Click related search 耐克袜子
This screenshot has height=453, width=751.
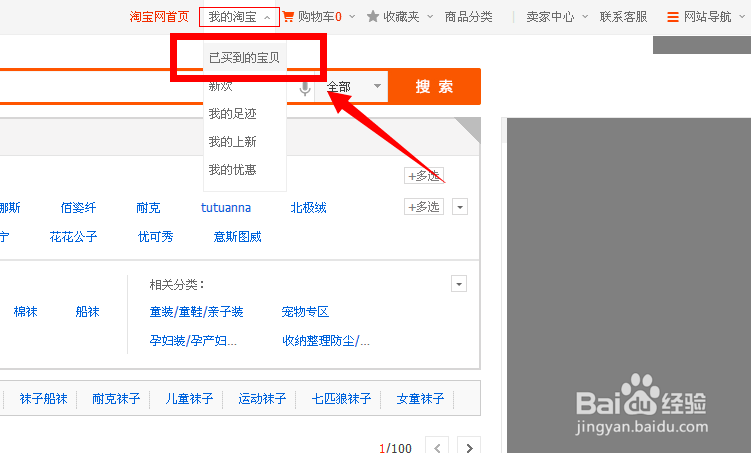click(116, 398)
